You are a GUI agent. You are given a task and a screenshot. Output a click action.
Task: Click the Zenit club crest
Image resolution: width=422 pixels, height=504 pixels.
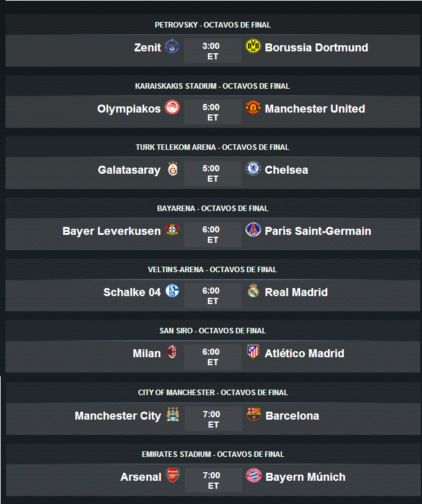pos(172,46)
